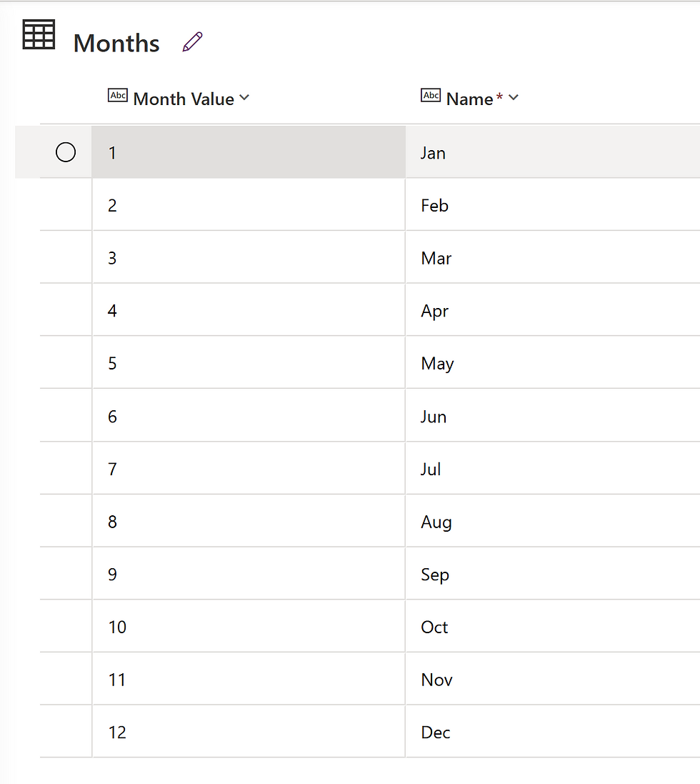Screen dimensions: 700x784
Task: Select the Month Value cell containing 1
Action: [248, 152]
